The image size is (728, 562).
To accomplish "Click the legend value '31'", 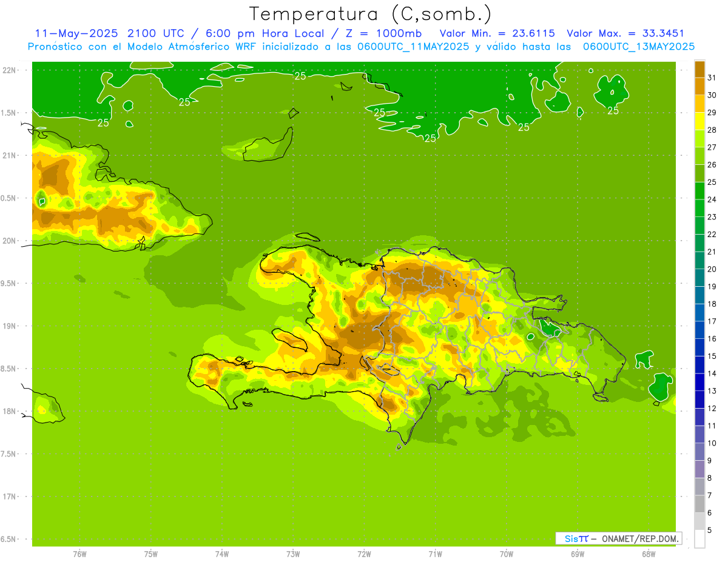I will (712, 78).
